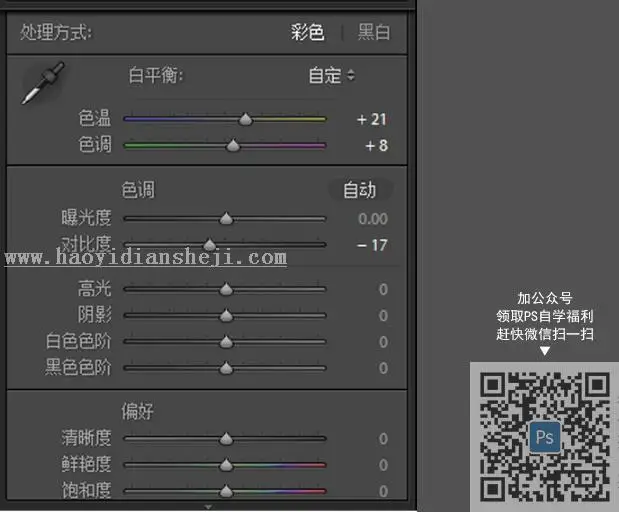Click the 高光 value field
The height and width of the screenshot is (512, 619).
click(383, 289)
